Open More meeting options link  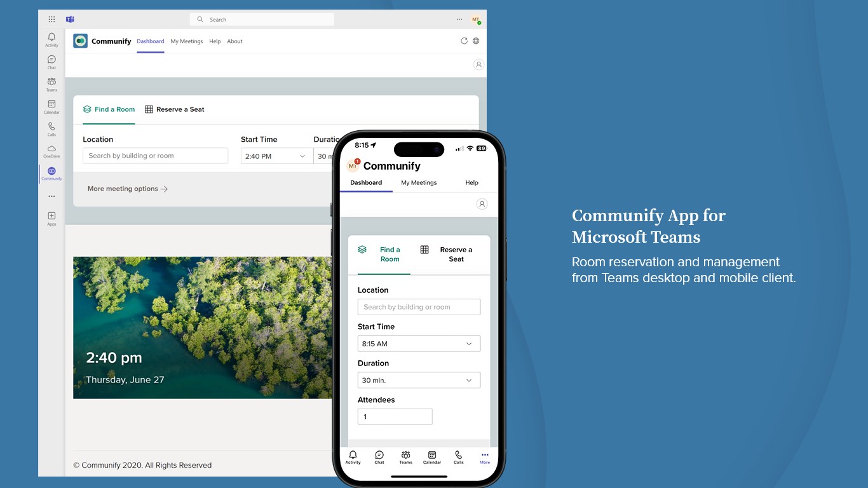[x=128, y=189]
